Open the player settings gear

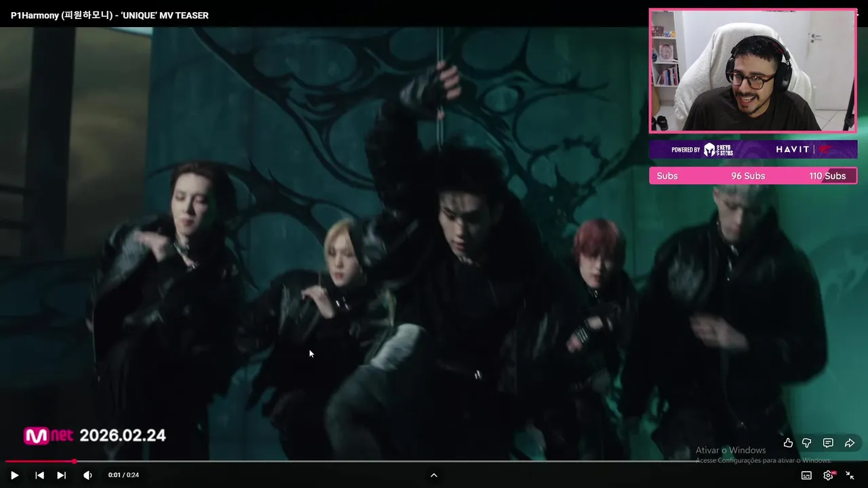(828, 475)
